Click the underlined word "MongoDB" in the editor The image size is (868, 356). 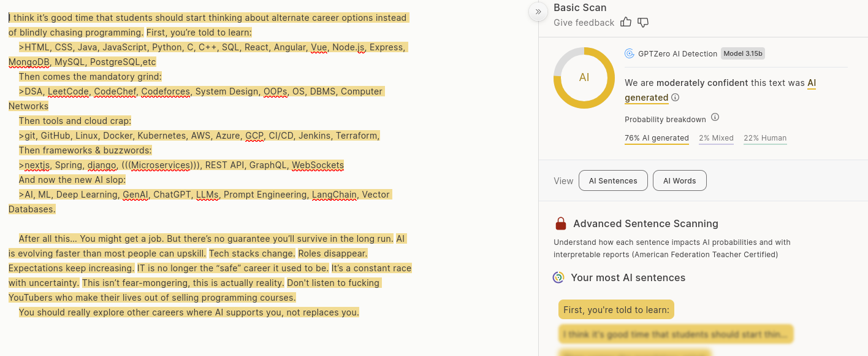29,62
